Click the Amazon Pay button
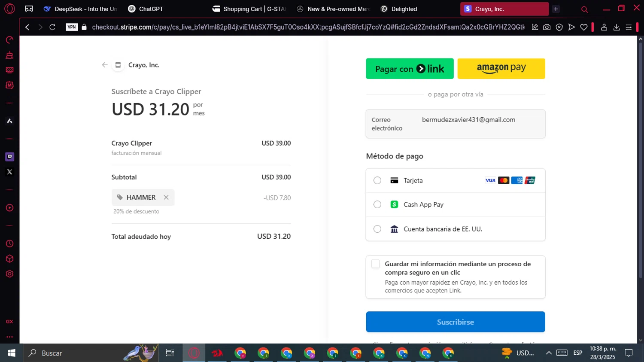 501,69
